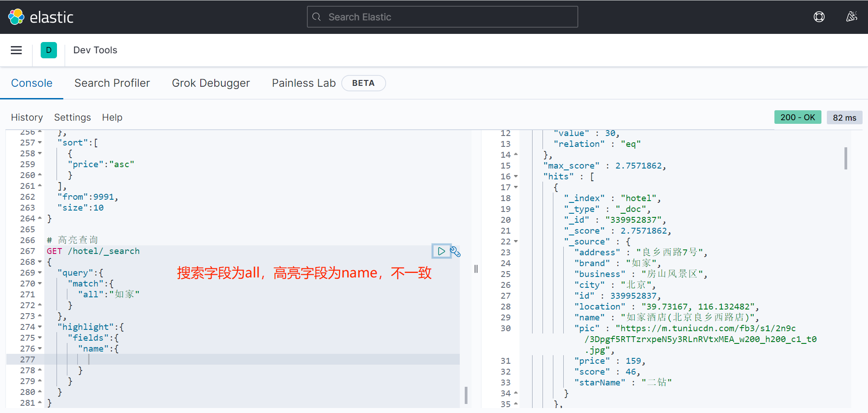The width and height of the screenshot is (868, 413).
Task: Click the "max_score" : 2.7571862 output line
Action: tap(604, 166)
